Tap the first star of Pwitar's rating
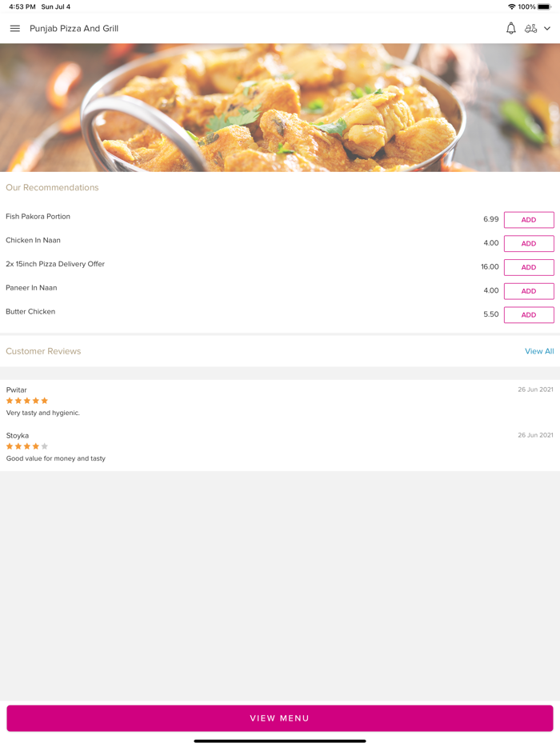This screenshot has height=747, width=560. 8,401
